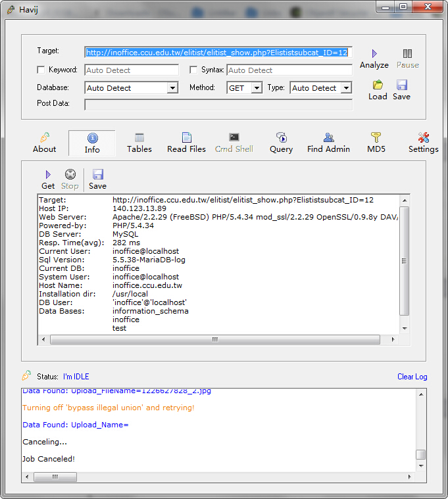Switch to the Query tab label
This screenshot has height=499, width=448.
pyautogui.click(x=281, y=149)
